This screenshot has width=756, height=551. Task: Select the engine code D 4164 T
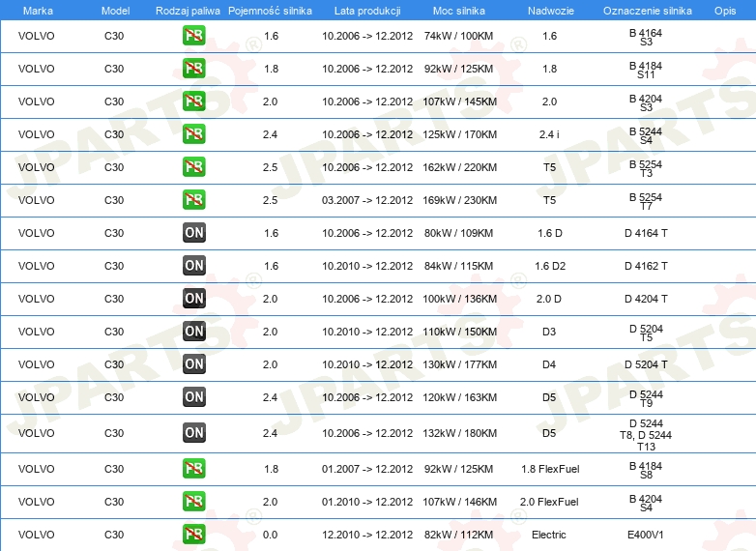coord(646,233)
